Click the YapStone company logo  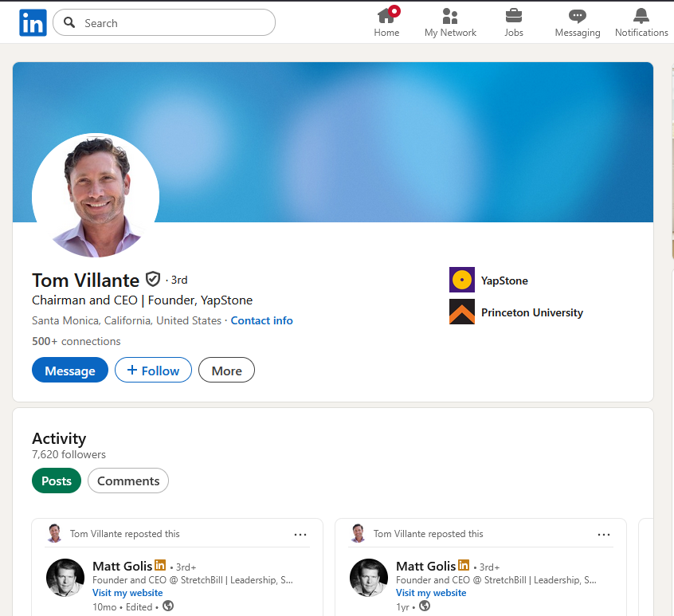(x=461, y=281)
